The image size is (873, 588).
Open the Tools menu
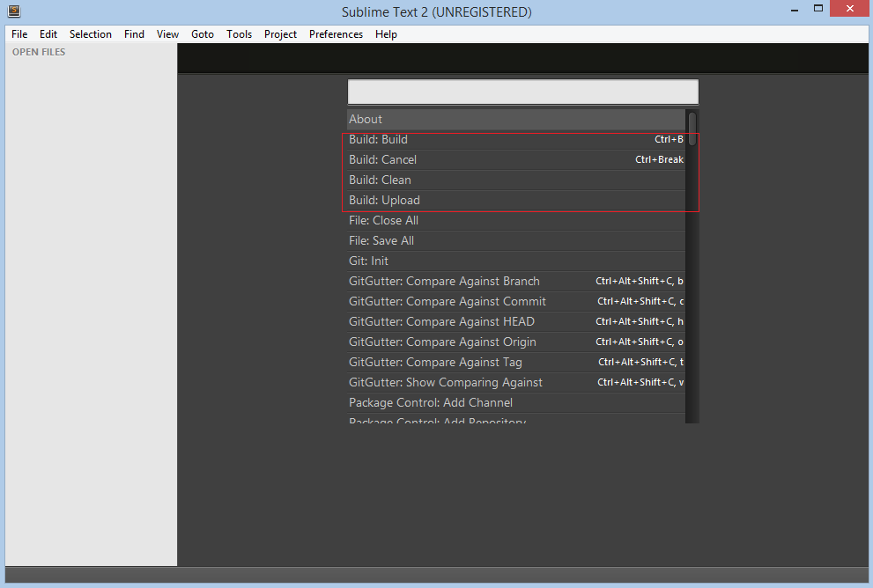[x=239, y=34]
